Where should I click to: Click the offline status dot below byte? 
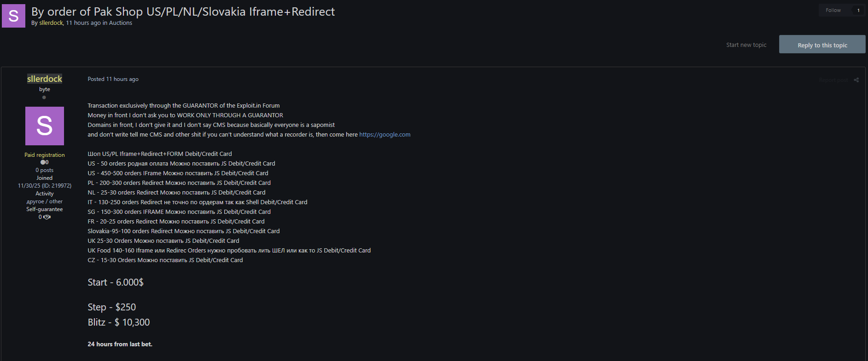[x=44, y=97]
